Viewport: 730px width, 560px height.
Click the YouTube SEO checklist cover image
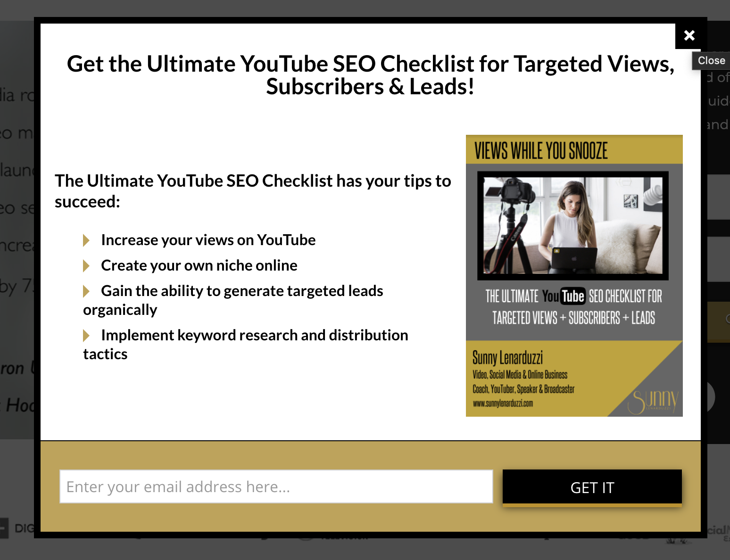574,276
